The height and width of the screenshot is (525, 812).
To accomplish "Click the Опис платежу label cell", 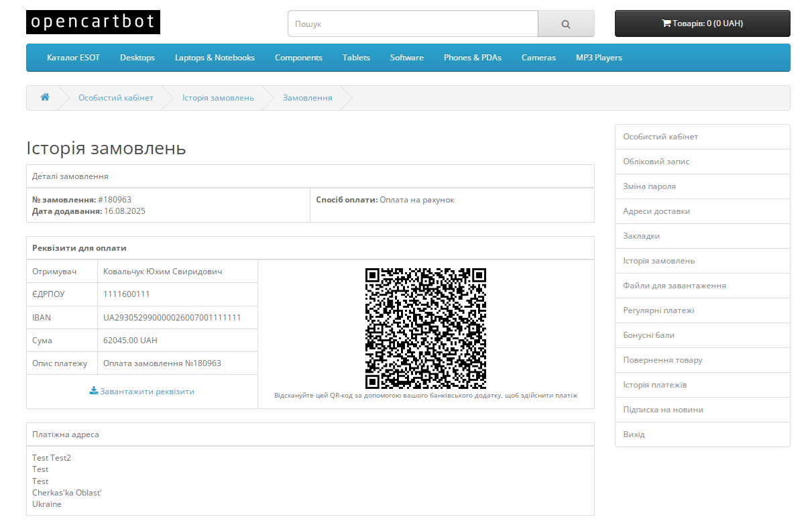I will [62, 363].
